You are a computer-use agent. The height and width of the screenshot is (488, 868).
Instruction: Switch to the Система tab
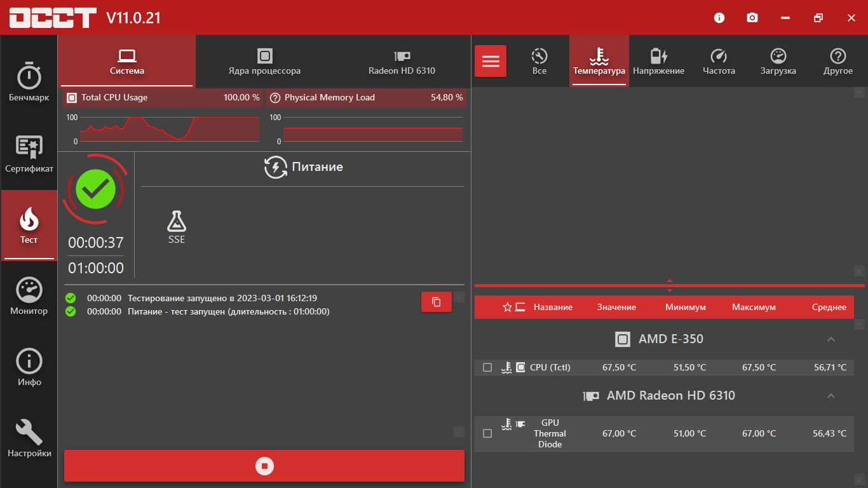(127, 61)
